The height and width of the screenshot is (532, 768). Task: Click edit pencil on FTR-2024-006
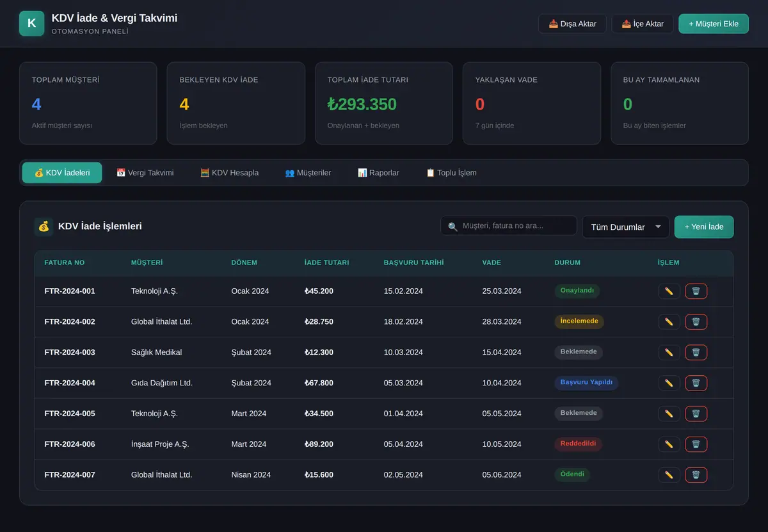669,444
